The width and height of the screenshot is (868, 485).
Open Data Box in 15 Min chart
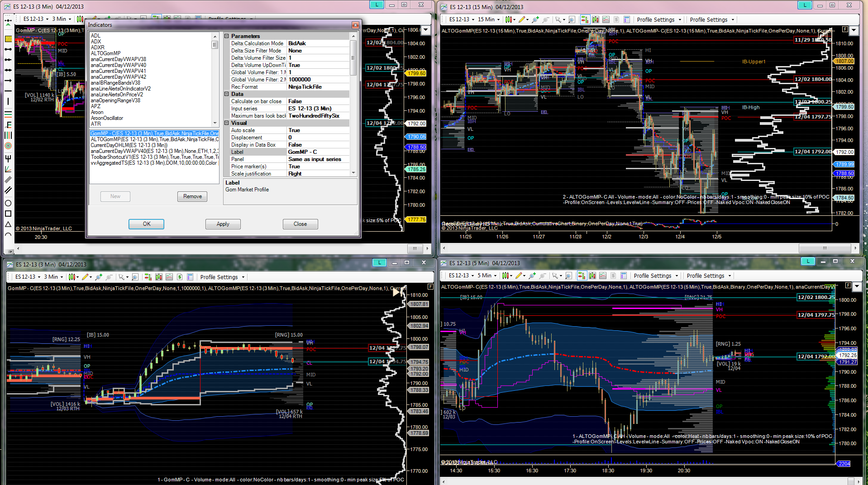(627, 19)
